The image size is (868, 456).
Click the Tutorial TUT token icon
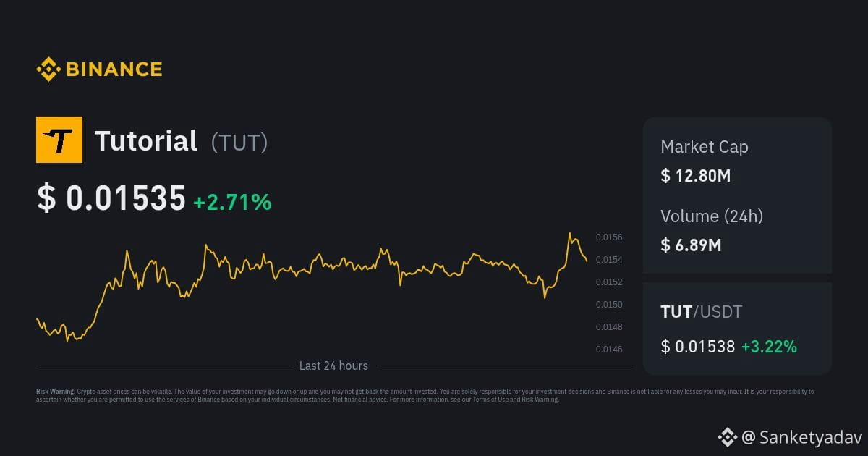click(x=59, y=140)
